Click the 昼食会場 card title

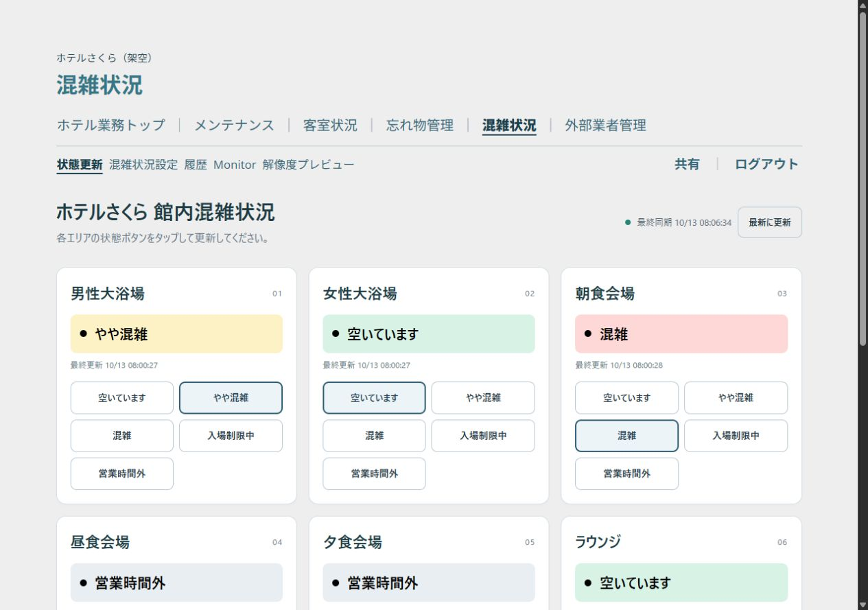tap(100, 542)
